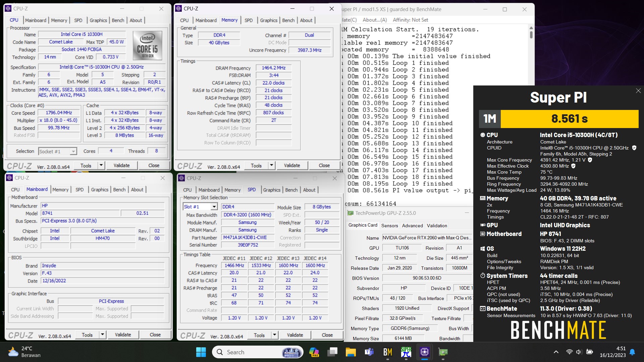Switch to Super PI via its taskbar icon

click(406, 352)
